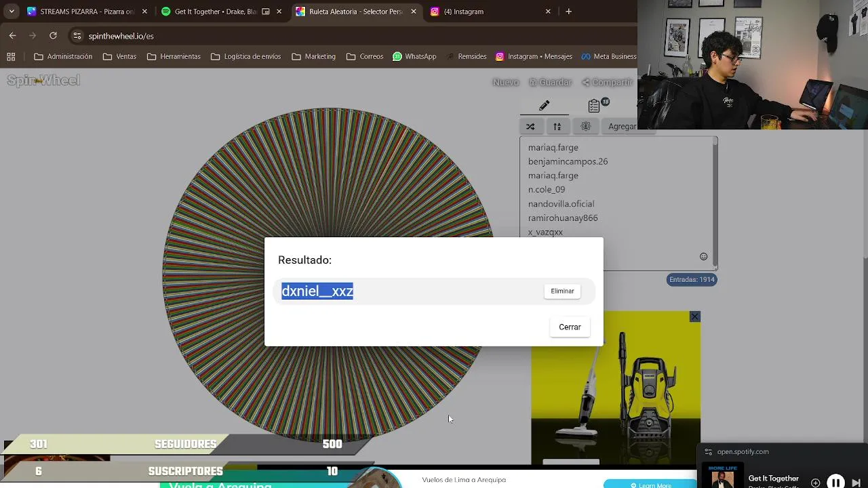Open the results clipboard tab with badge
The image size is (868, 488).
pyautogui.click(x=598, y=105)
